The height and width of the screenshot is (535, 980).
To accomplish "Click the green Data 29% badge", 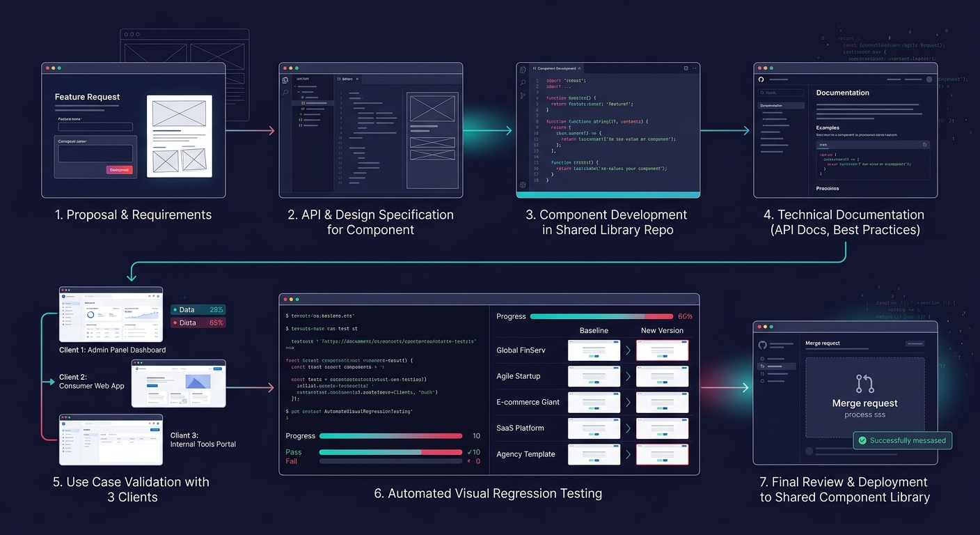I will pyautogui.click(x=198, y=309).
